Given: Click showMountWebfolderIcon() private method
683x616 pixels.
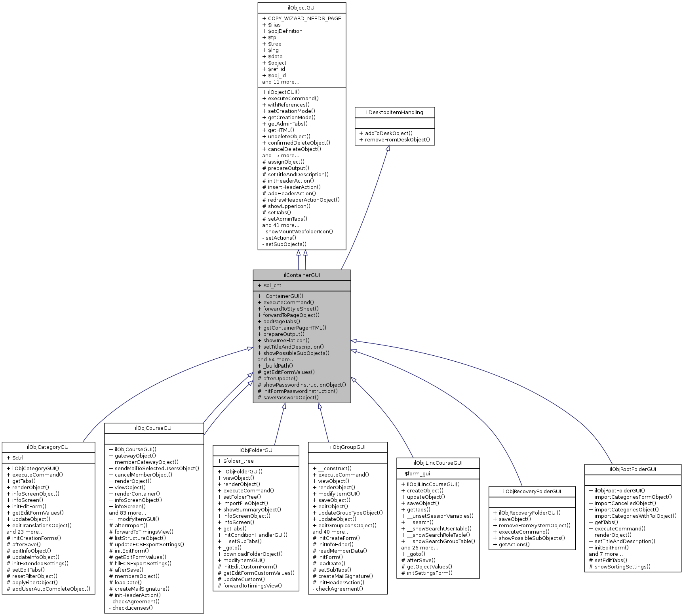Looking at the screenshot, I should point(297,231).
